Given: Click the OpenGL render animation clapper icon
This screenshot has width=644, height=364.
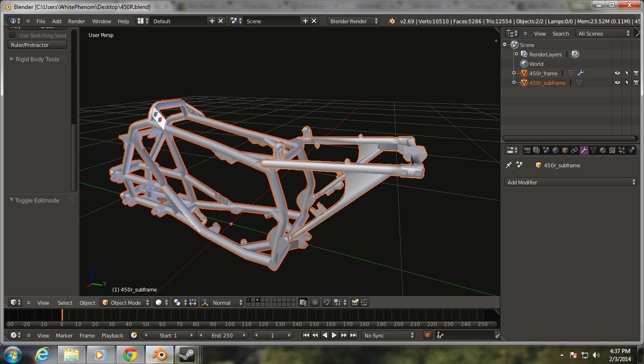Looking at the screenshot, I should 364,302.
